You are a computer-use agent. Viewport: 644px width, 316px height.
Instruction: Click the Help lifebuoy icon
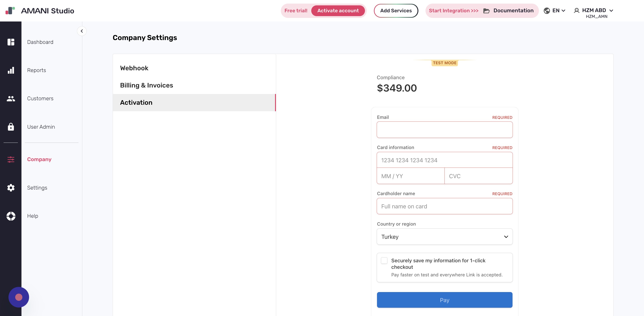tap(11, 216)
